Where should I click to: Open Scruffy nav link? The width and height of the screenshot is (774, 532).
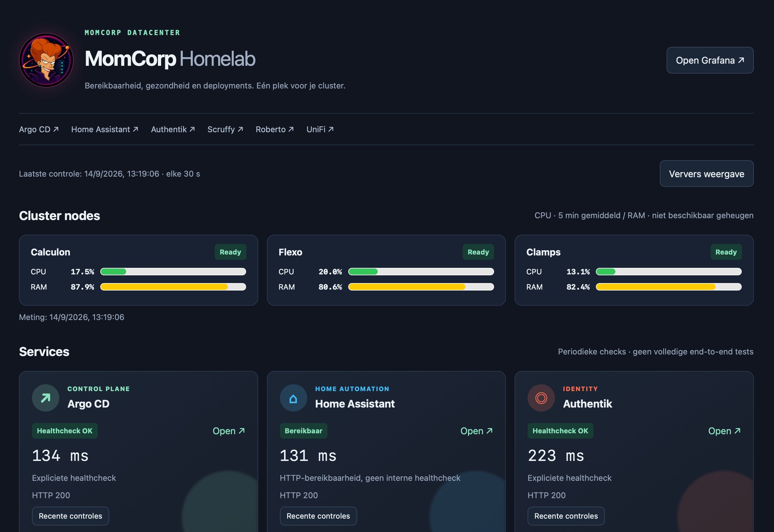[225, 129]
